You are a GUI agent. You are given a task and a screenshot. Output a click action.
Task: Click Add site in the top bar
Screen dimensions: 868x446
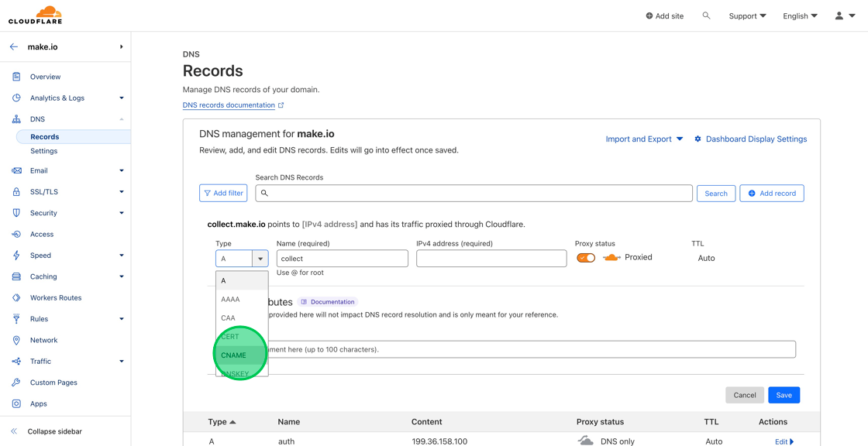tap(664, 15)
